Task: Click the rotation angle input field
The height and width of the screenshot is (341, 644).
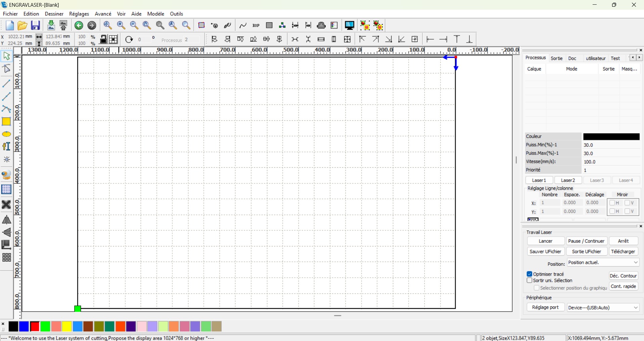Action: click(x=144, y=40)
